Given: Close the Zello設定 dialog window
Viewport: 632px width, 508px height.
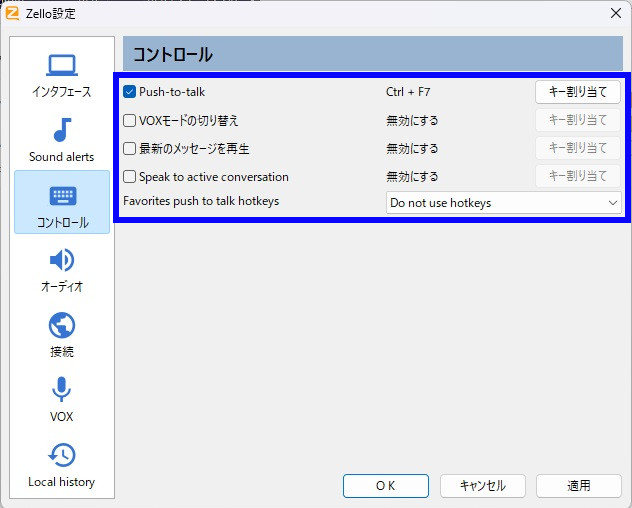Looking at the screenshot, I should (613, 13).
